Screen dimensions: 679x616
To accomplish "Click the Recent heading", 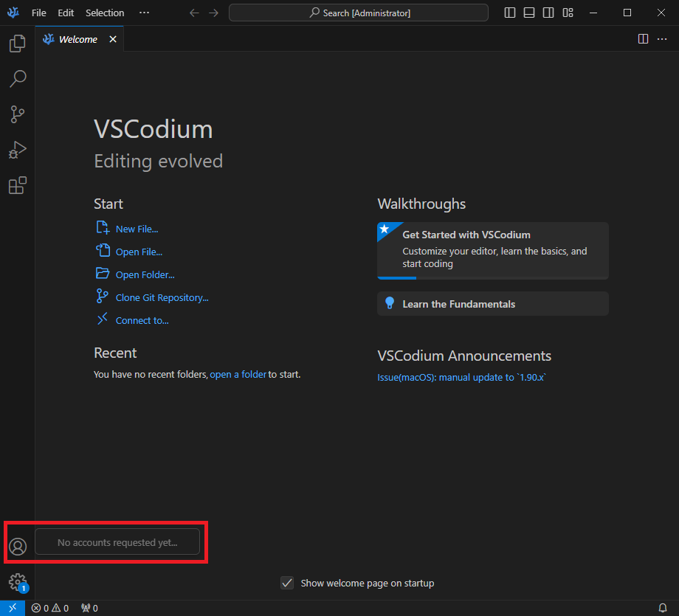I will (x=115, y=353).
